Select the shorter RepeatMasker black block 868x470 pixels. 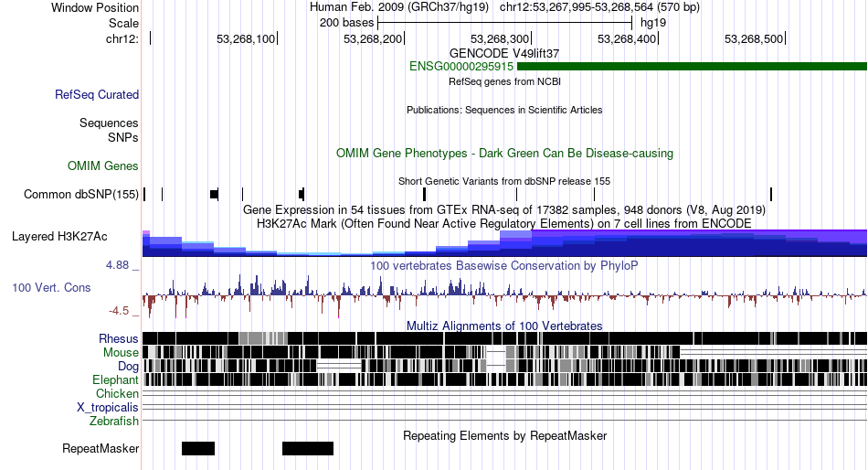coord(198,448)
